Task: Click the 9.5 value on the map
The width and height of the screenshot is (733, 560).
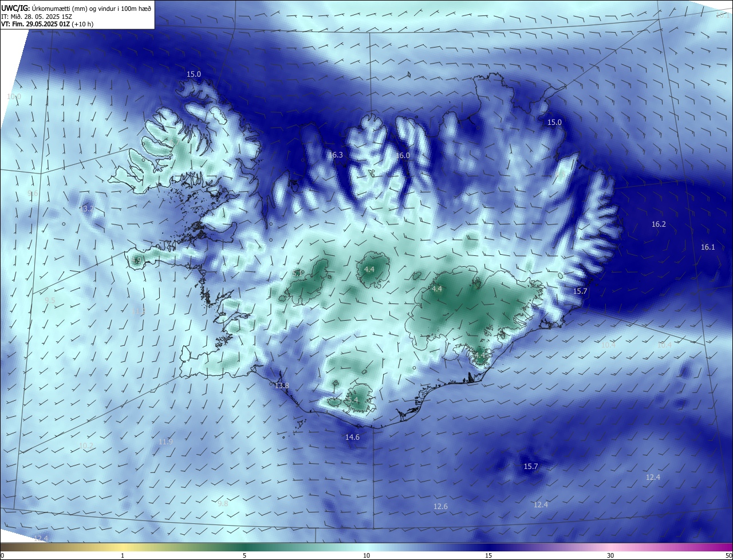Action: pyautogui.click(x=50, y=301)
